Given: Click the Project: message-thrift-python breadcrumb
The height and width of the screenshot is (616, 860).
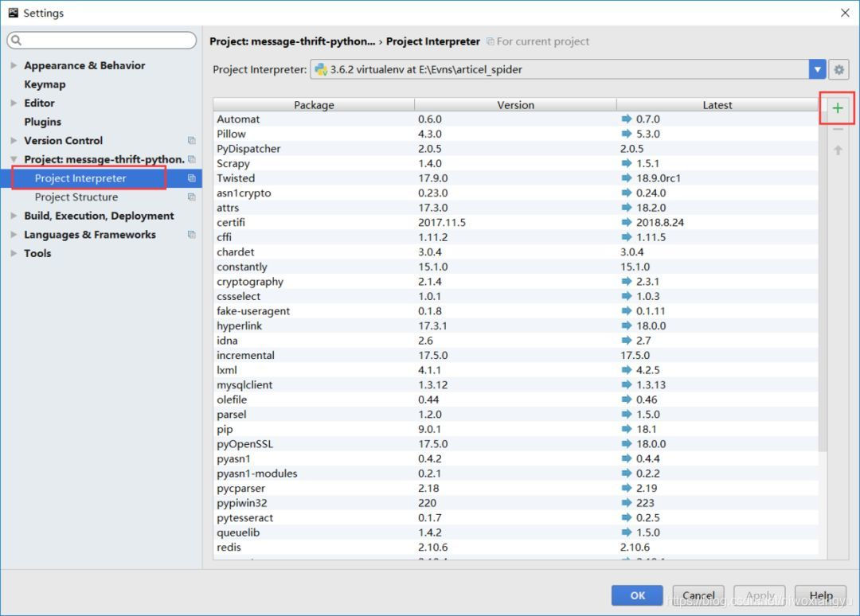Looking at the screenshot, I should pyautogui.click(x=291, y=41).
